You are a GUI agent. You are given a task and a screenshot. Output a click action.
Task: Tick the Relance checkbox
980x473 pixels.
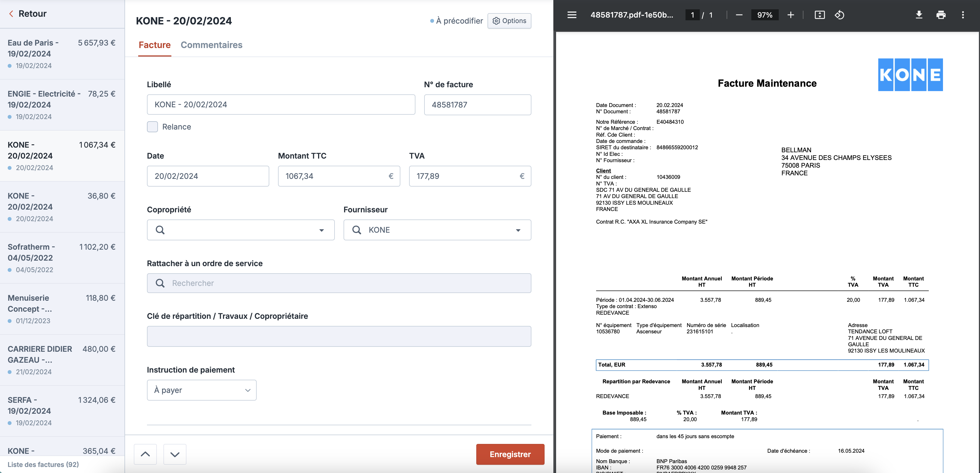coord(152,127)
